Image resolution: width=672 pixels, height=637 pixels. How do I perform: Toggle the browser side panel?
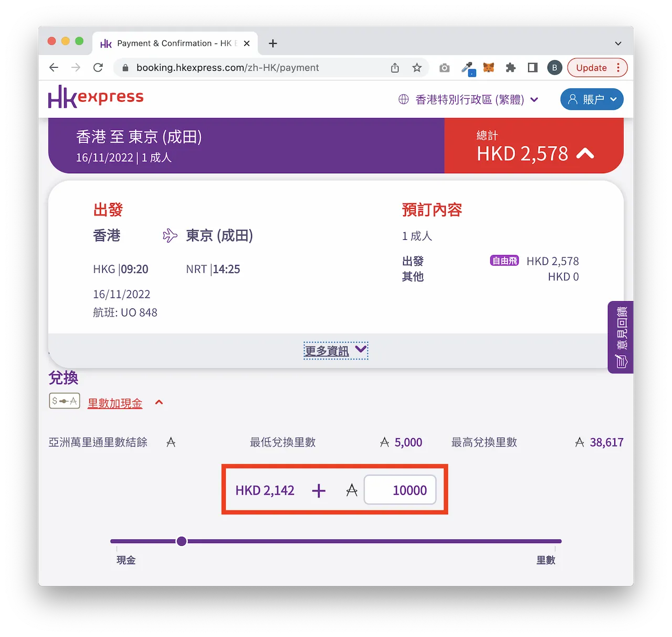click(533, 68)
